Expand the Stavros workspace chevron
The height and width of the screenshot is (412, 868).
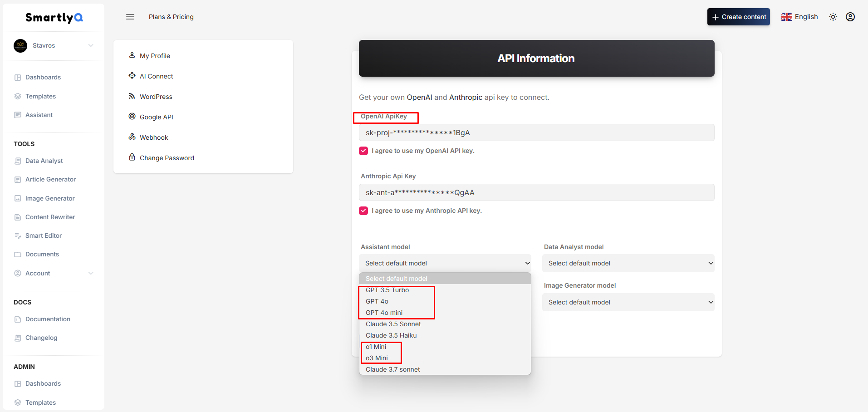[x=91, y=45]
